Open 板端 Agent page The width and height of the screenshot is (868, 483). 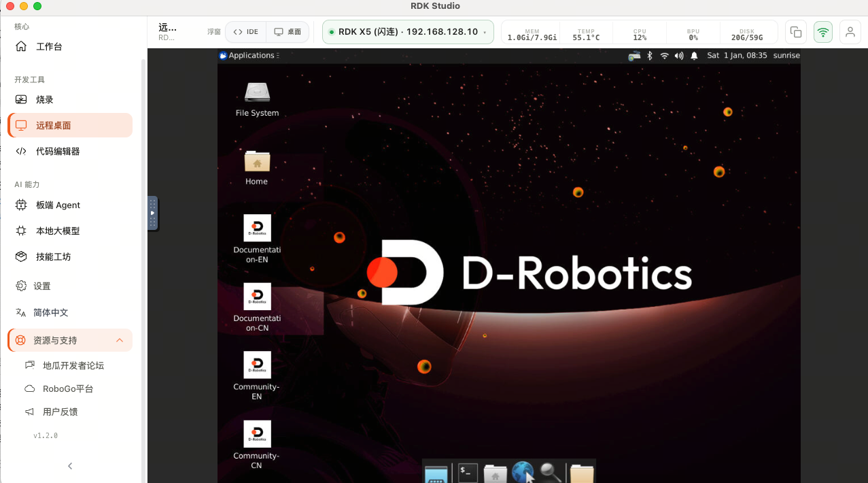[70, 205]
